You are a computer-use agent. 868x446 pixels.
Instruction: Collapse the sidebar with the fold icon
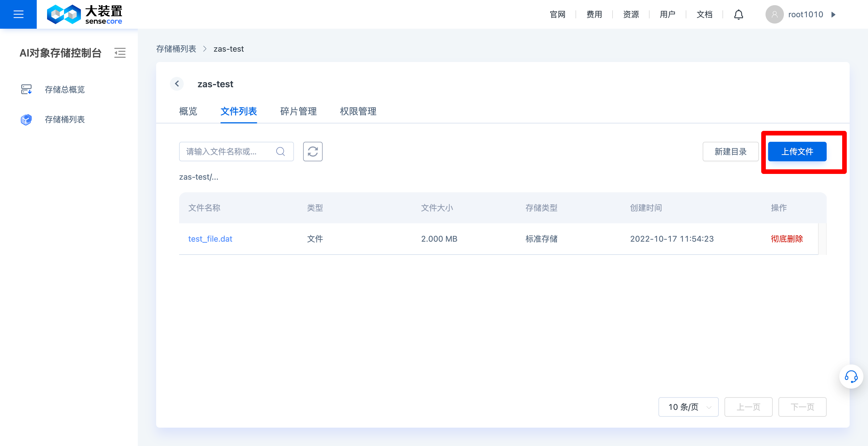click(x=120, y=53)
